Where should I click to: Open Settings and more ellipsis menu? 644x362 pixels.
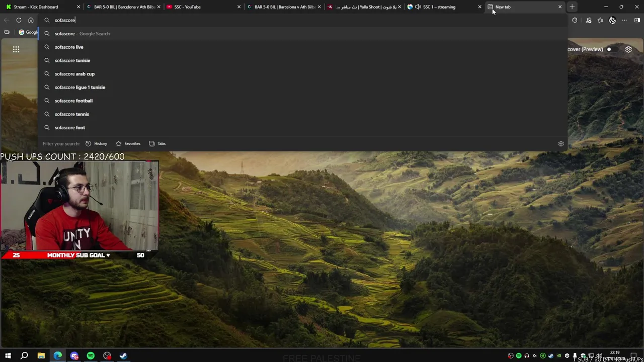(624, 20)
